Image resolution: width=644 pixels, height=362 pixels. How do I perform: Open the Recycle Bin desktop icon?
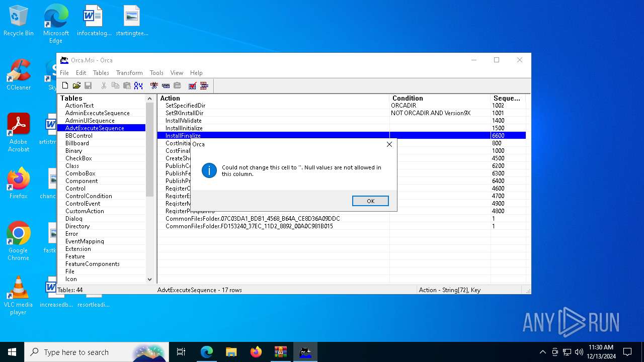[19, 21]
